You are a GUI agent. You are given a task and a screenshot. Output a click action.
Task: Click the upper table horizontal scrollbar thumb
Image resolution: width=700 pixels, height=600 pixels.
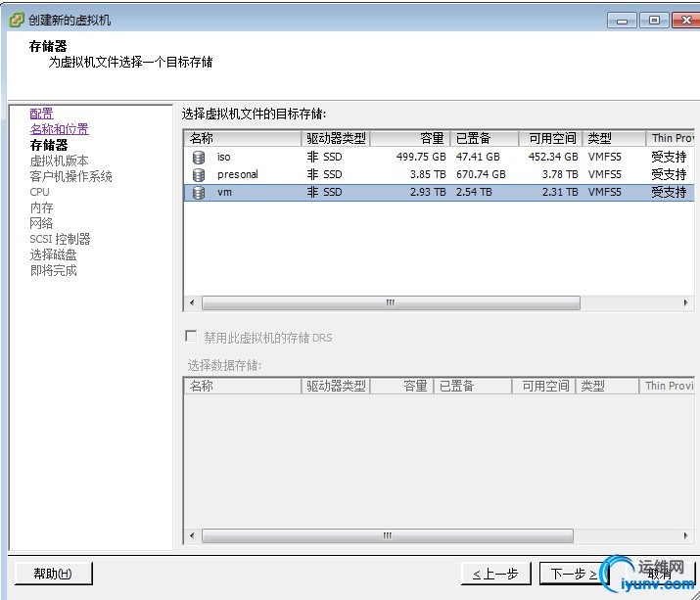[391, 302]
